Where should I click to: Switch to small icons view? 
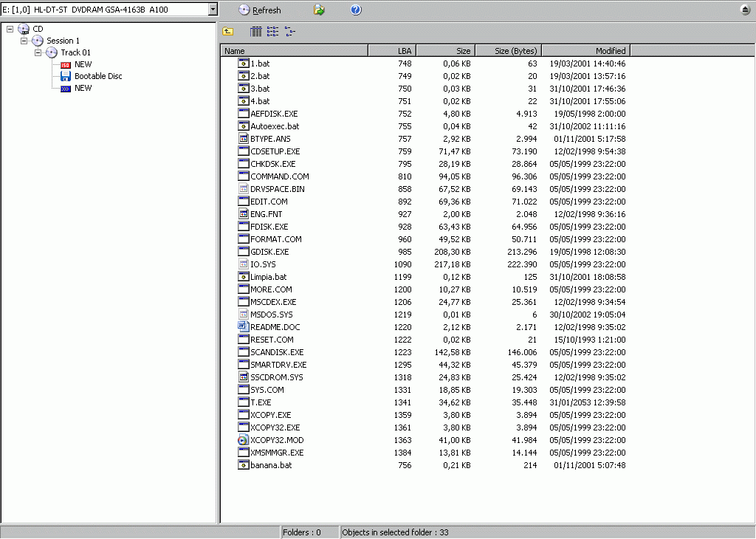(x=289, y=32)
